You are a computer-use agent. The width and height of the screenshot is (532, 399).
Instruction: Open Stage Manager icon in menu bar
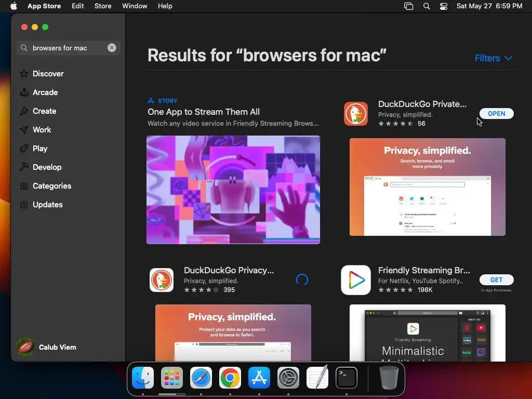tap(408, 6)
